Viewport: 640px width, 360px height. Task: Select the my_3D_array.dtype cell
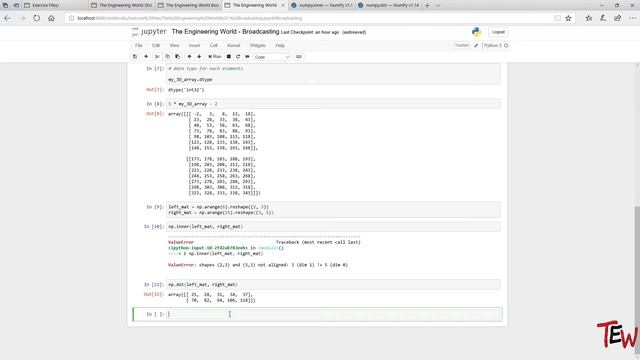334,74
